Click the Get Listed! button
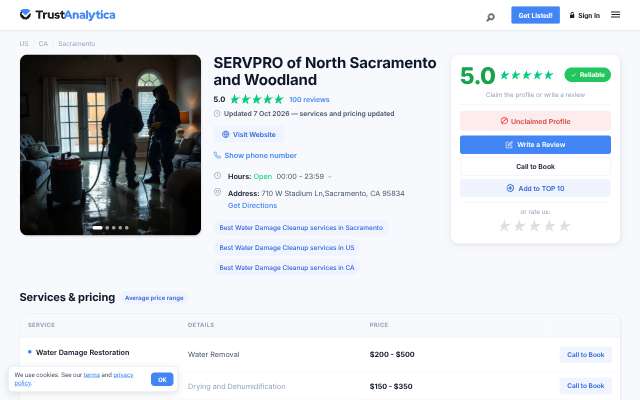Viewport: 640px width, 400px height. [535, 15]
